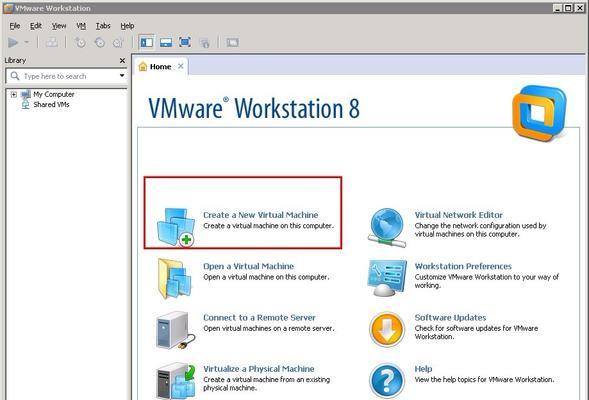The height and width of the screenshot is (400, 589).
Task: Click the Remote Server tower icon
Action: click(x=175, y=330)
